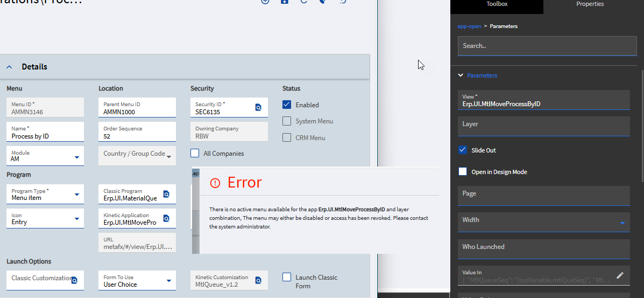644x298 pixels.
Task: Click the Launch Options heading
Action: tap(29, 261)
